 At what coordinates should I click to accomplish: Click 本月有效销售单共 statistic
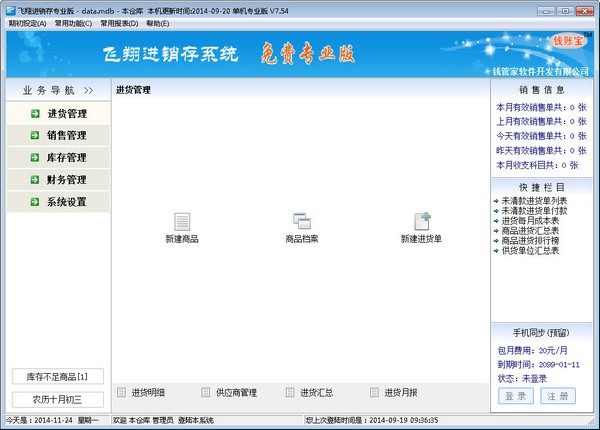click(x=541, y=108)
